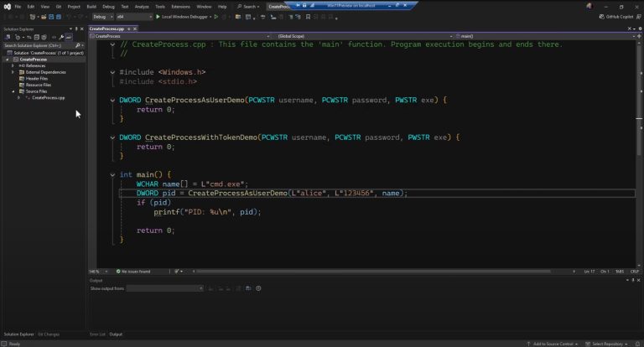
Task: Close the CreateProcess.cpp editor tab
Action: point(136,28)
